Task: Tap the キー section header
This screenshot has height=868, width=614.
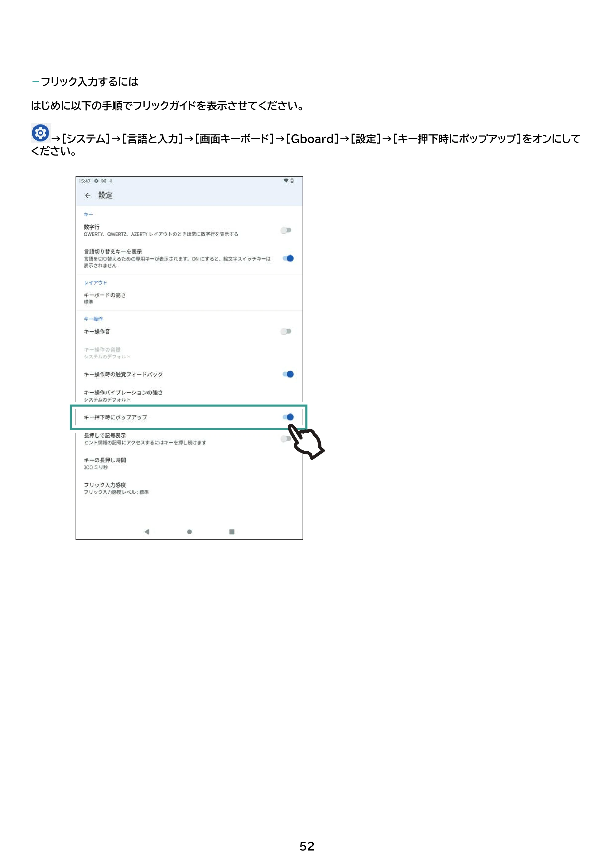Action: point(88,214)
